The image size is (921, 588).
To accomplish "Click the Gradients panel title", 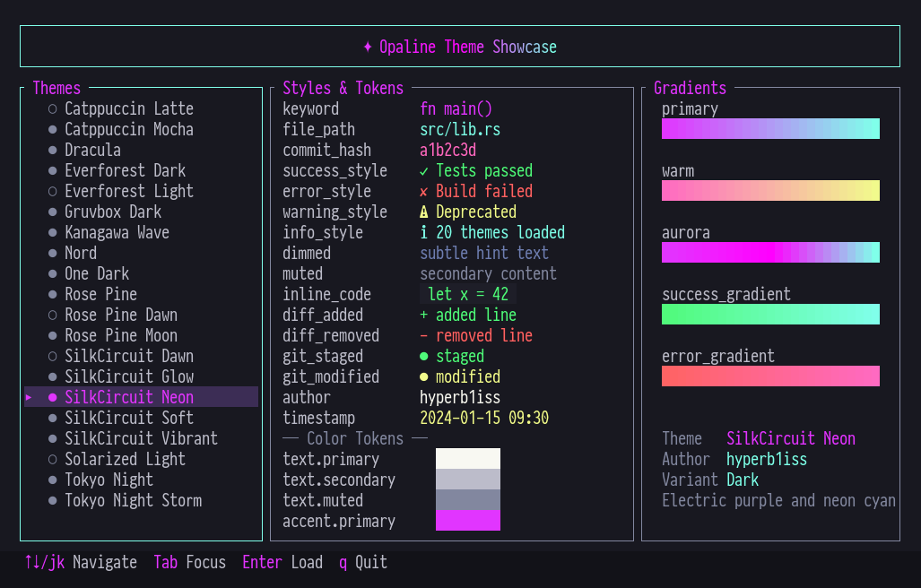I will 691,88.
